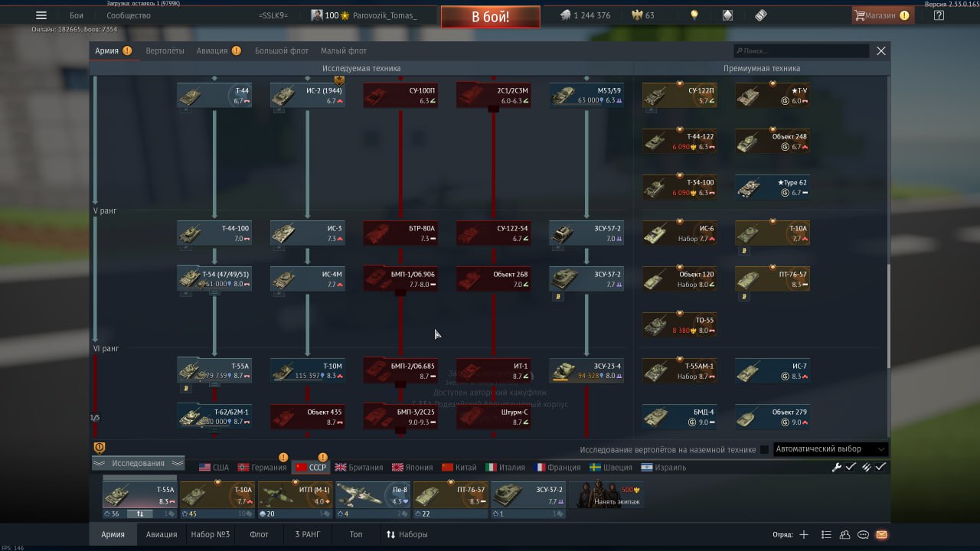Click the В бой! battle button
Viewport: 980px width, 551px height.
point(490,17)
